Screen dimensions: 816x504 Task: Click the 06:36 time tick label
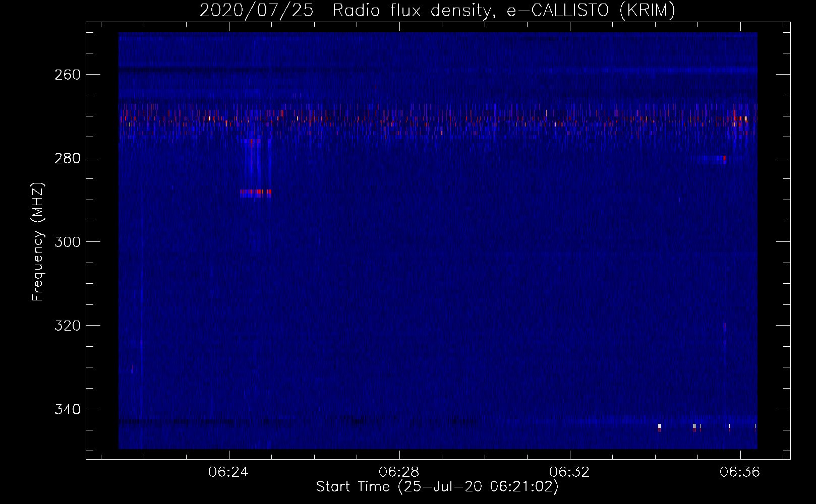[x=740, y=472]
